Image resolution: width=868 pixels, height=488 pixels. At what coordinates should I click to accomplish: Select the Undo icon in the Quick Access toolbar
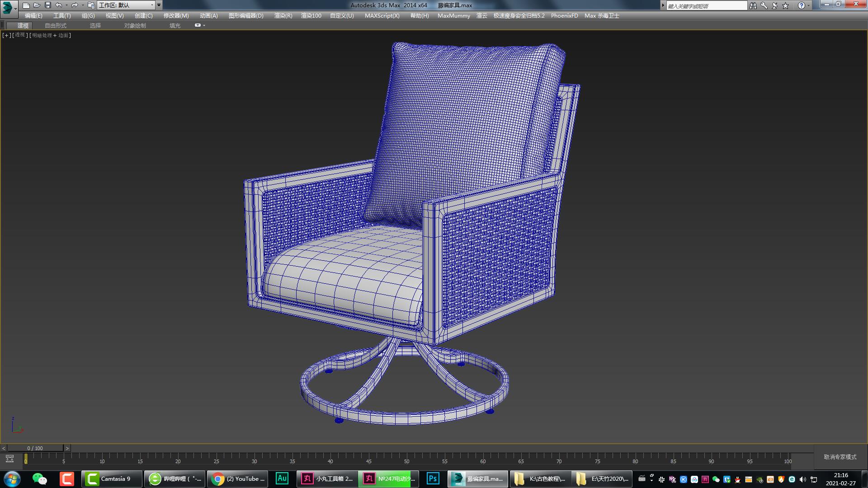click(x=59, y=5)
